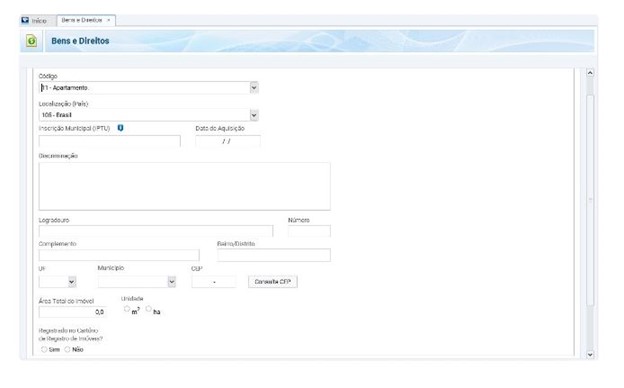Open the Localização (País) dropdown
Image resolution: width=624 pixels, height=388 pixels.
(x=254, y=115)
